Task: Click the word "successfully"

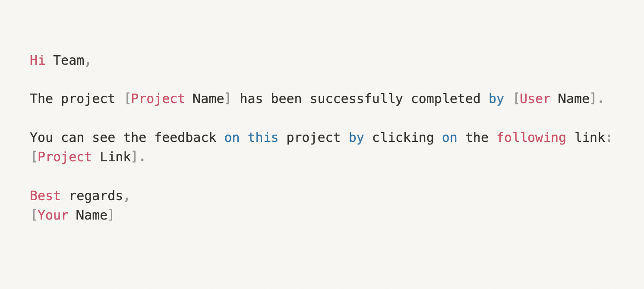Action: click(356, 99)
